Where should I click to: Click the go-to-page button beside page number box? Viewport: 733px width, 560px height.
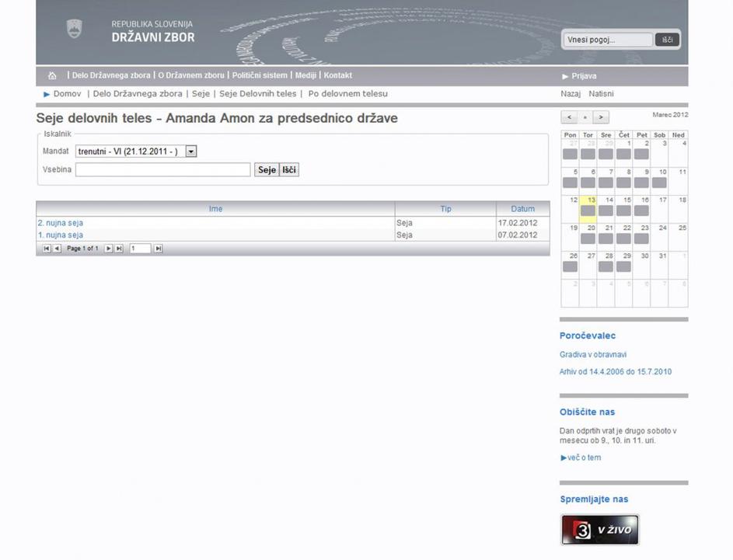click(x=159, y=249)
